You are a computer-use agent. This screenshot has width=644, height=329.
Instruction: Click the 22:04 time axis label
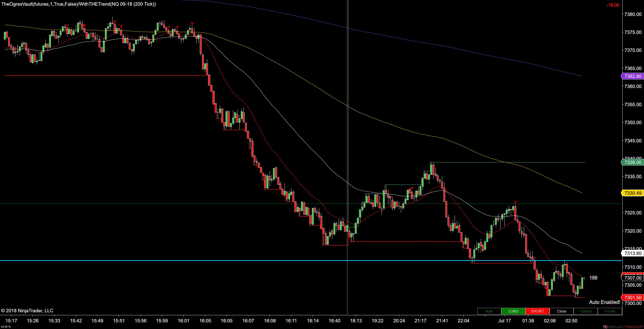pos(464,321)
